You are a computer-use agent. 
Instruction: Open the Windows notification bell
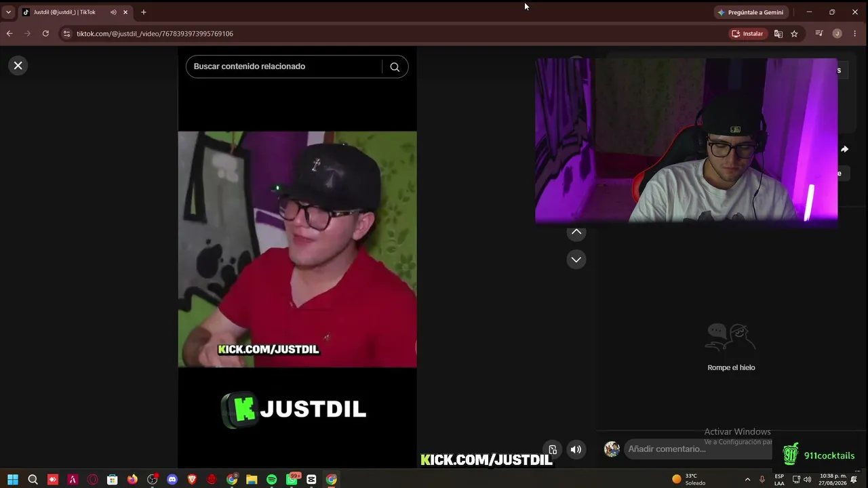[x=854, y=479]
